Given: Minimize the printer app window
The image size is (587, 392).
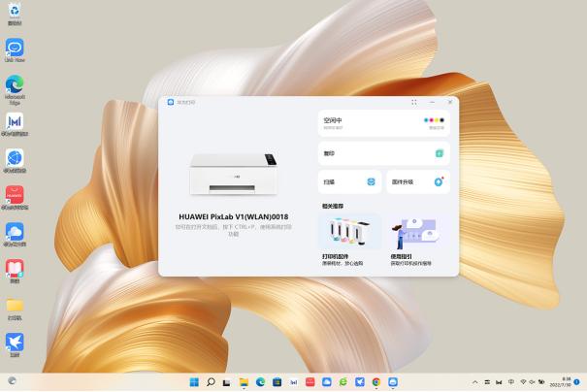Looking at the screenshot, I should pyautogui.click(x=432, y=102).
